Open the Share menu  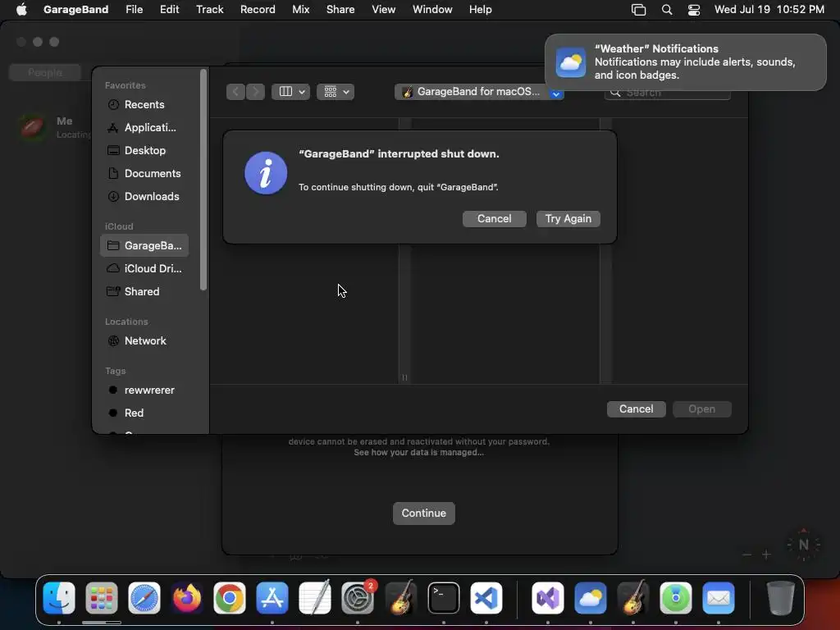tap(340, 10)
